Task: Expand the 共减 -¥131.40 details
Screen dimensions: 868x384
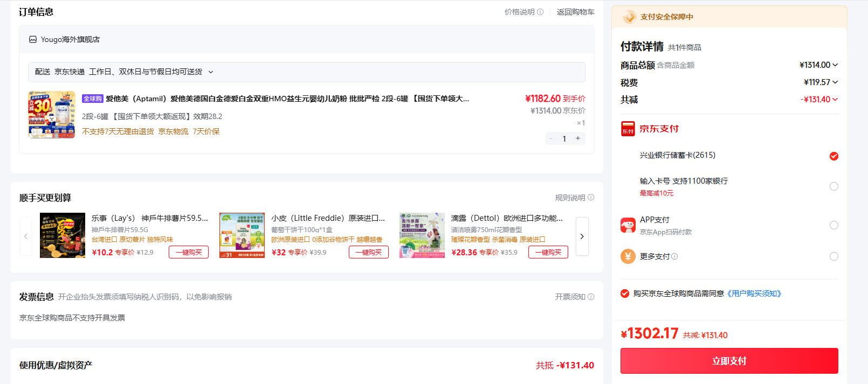Action: 835,99
